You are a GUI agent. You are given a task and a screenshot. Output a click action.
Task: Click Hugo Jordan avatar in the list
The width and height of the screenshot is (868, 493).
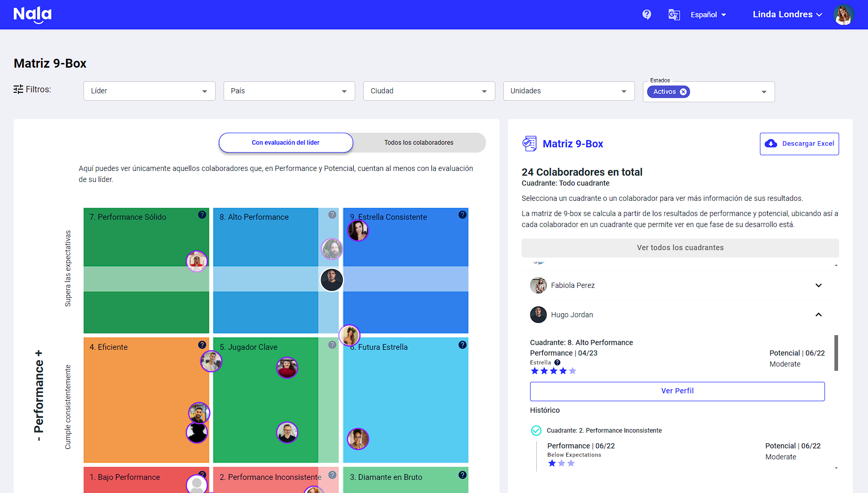(x=538, y=315)
